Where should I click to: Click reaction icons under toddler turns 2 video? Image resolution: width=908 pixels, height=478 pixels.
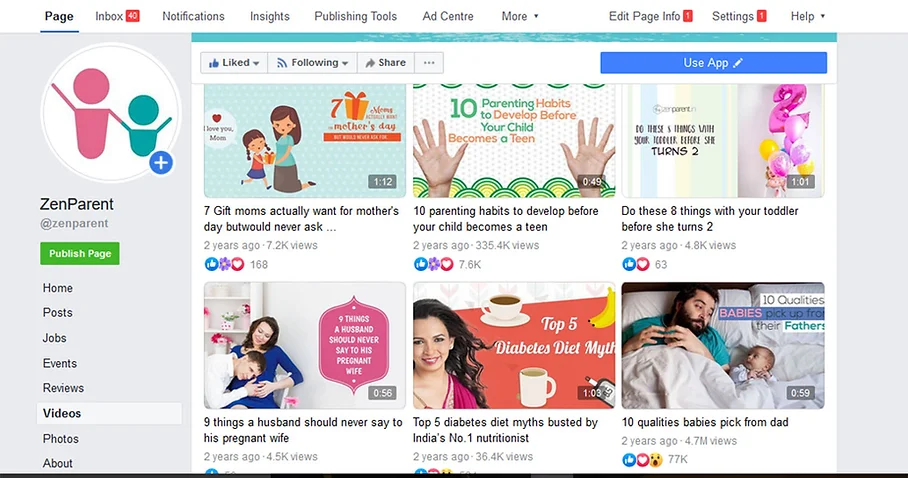point(636,264)
